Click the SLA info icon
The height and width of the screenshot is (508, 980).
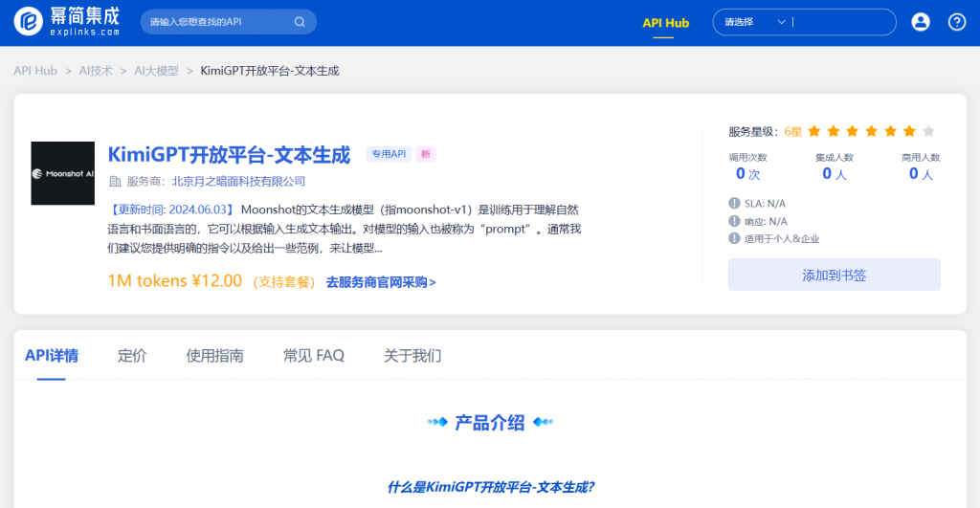734,203
